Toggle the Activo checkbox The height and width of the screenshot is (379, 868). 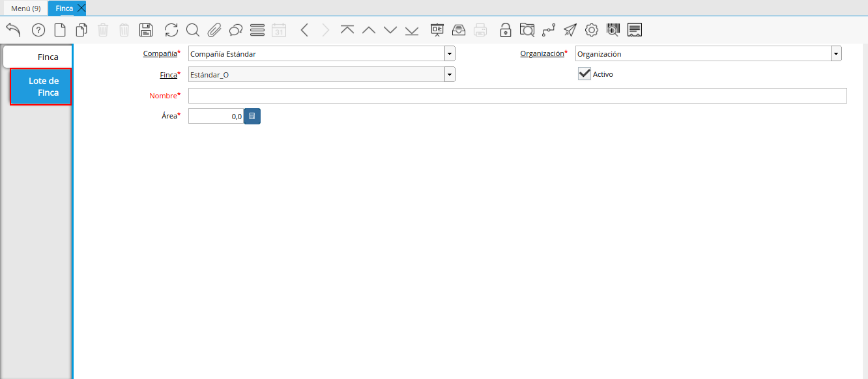click(585, 74)
